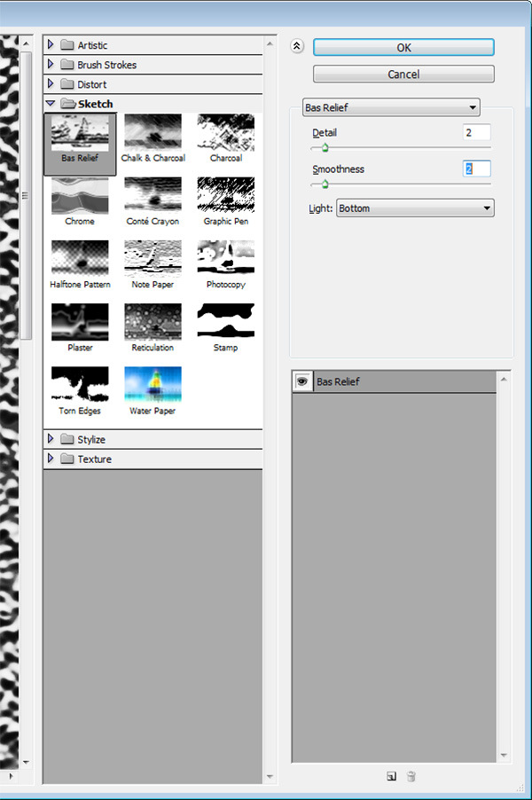
Task: Click the Smoothness value input field
Action: (x=476, y=169)
